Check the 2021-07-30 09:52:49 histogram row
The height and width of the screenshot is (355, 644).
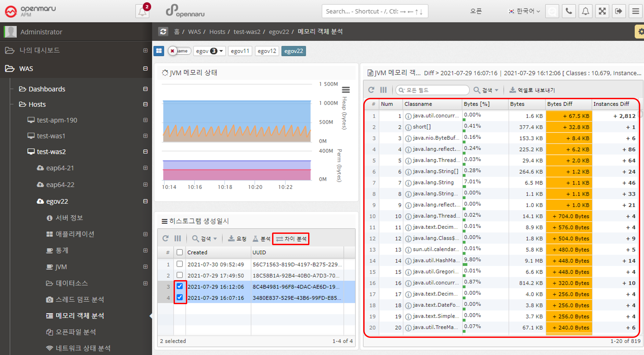(179, 264)
